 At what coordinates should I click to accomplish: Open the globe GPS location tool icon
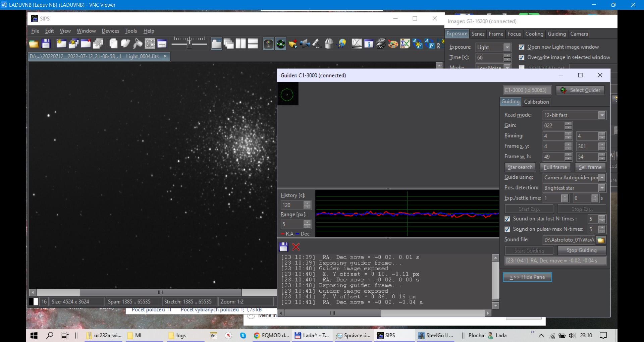click(341, 44)
